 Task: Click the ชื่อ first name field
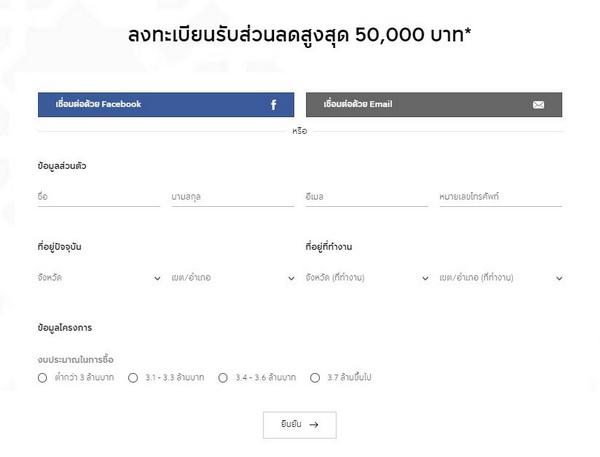pos(98,197)
